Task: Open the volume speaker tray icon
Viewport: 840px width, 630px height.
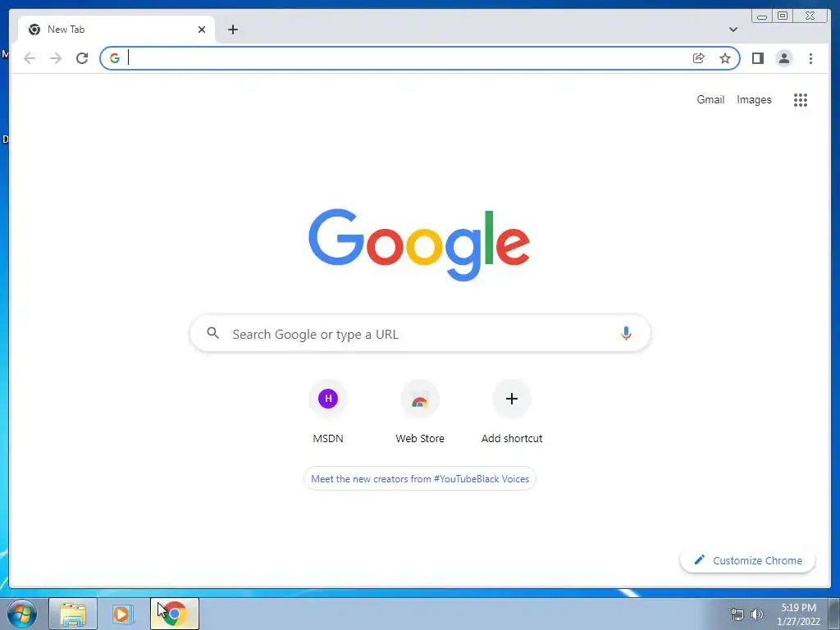Action: tap(757, 614)
